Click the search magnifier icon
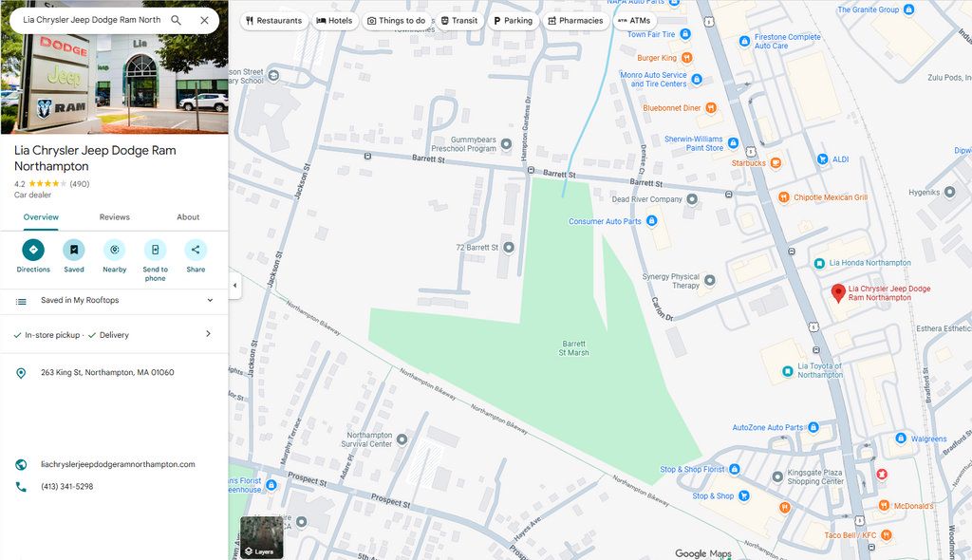972x560 pixels. click(x=176, y=20)
